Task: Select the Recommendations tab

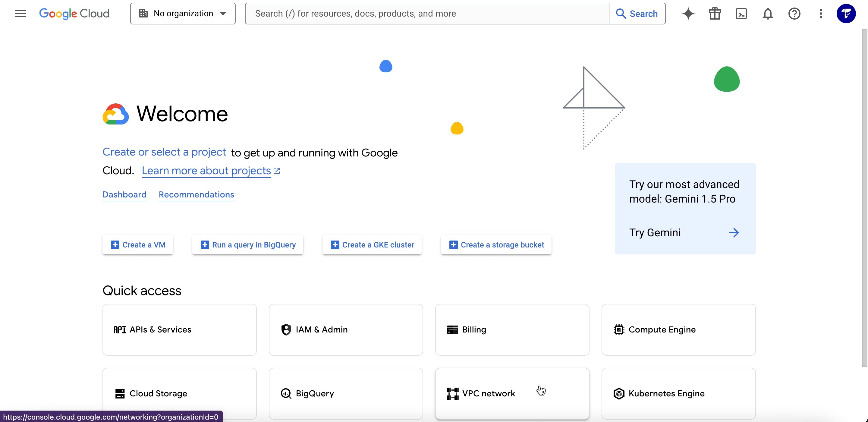Action: click(196, 194)
